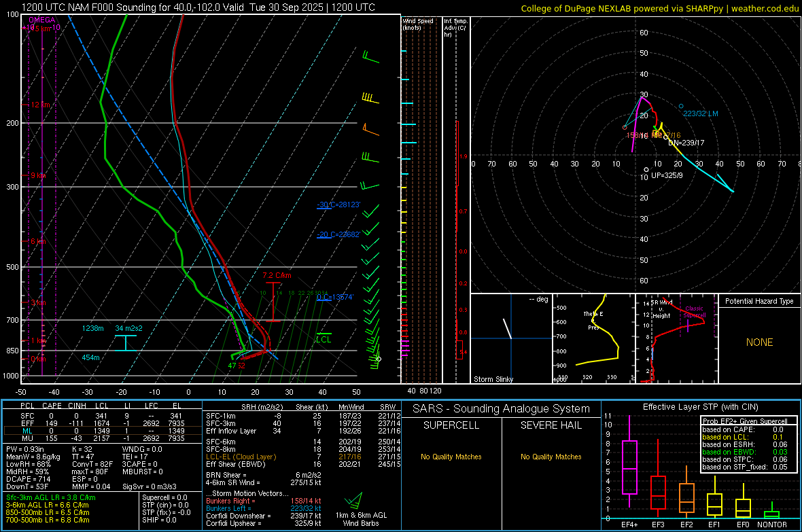Click the Effective Layer STP (with CIN) title
The height and width of the screenshot is (532, 802).
point(700,407)
